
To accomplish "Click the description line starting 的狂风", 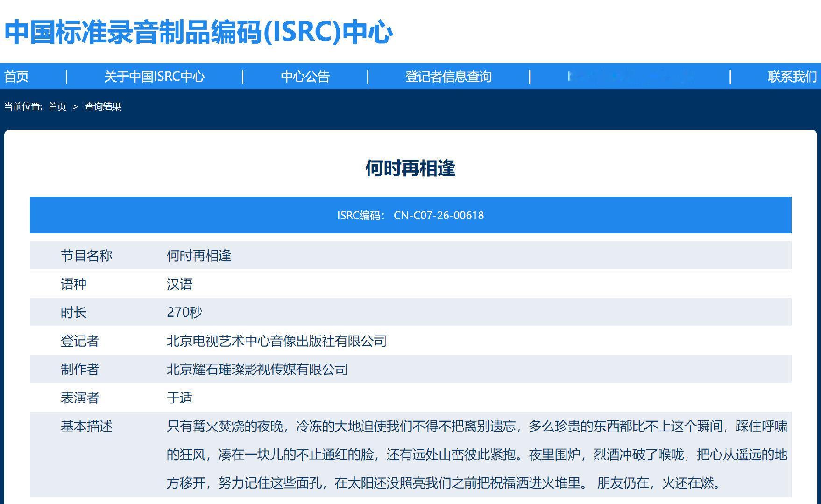I will (x=477, y=455).
